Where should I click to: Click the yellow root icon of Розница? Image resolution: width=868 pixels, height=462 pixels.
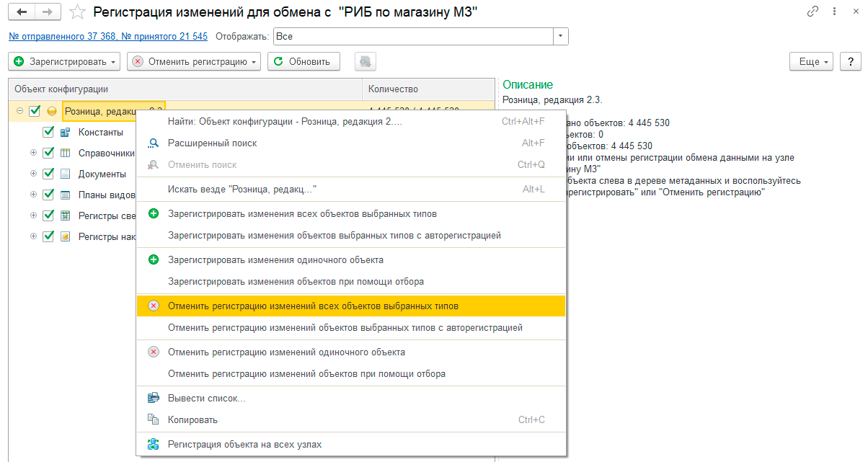pos(52,111)
